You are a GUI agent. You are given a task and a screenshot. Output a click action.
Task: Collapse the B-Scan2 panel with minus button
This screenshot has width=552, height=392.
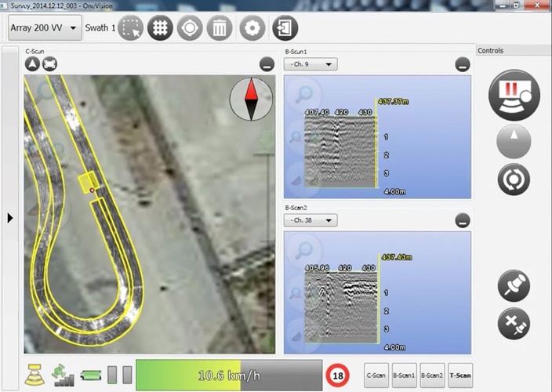[x=463, y=221]
